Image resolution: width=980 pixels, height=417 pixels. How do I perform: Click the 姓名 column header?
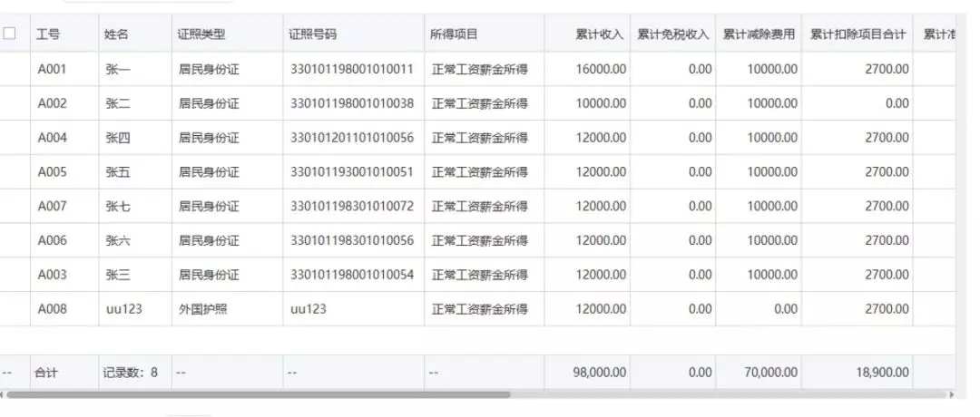click(x=116, y=34)
